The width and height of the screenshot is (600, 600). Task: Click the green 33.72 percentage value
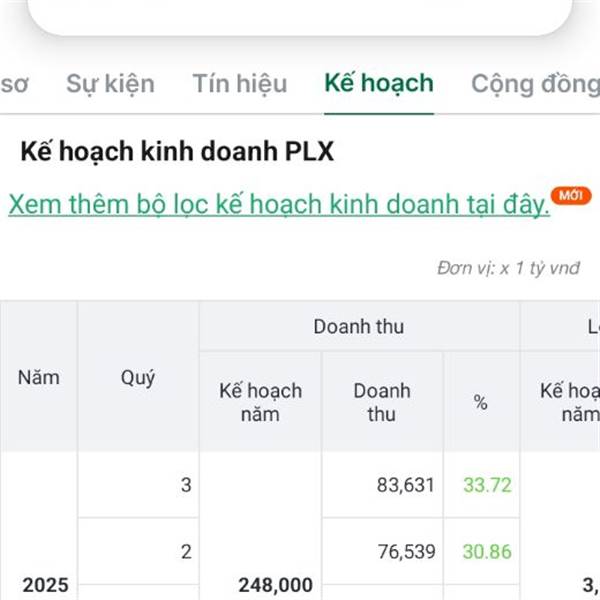coord(487,485)
